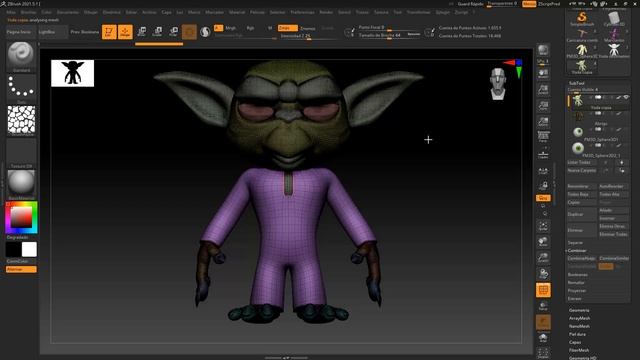The image size is (640, 360).
Task: Select the white secondary color swatch
Action: pos(29,249)
